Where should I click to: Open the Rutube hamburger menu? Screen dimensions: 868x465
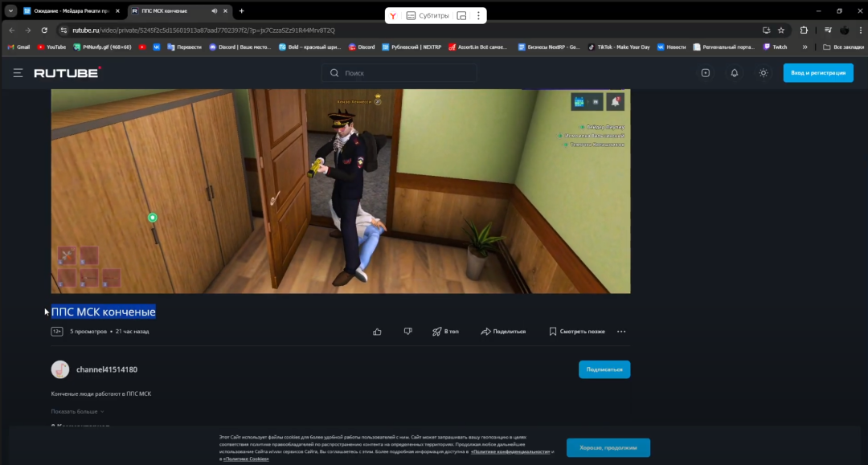click(18, 73)
